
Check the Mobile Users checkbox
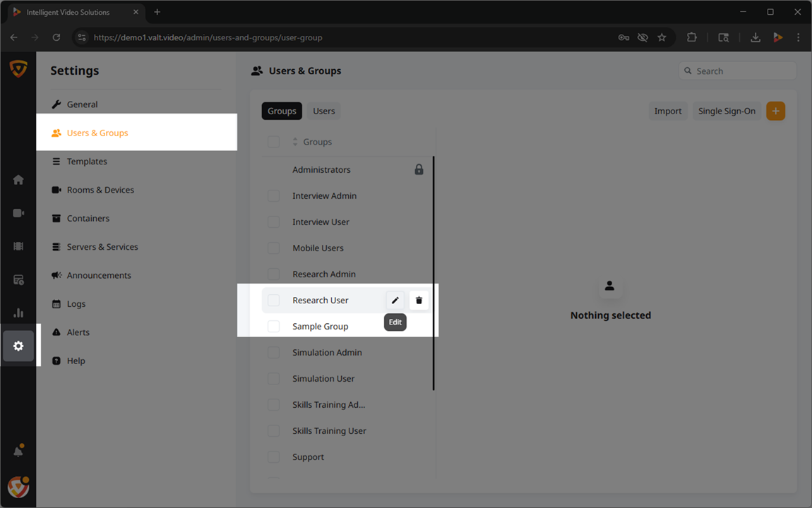click(273, 248)
